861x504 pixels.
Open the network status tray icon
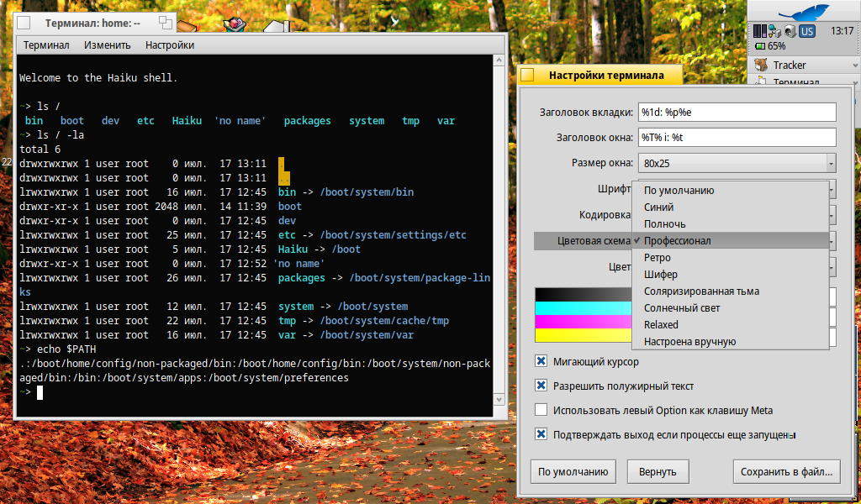point(774,31)
